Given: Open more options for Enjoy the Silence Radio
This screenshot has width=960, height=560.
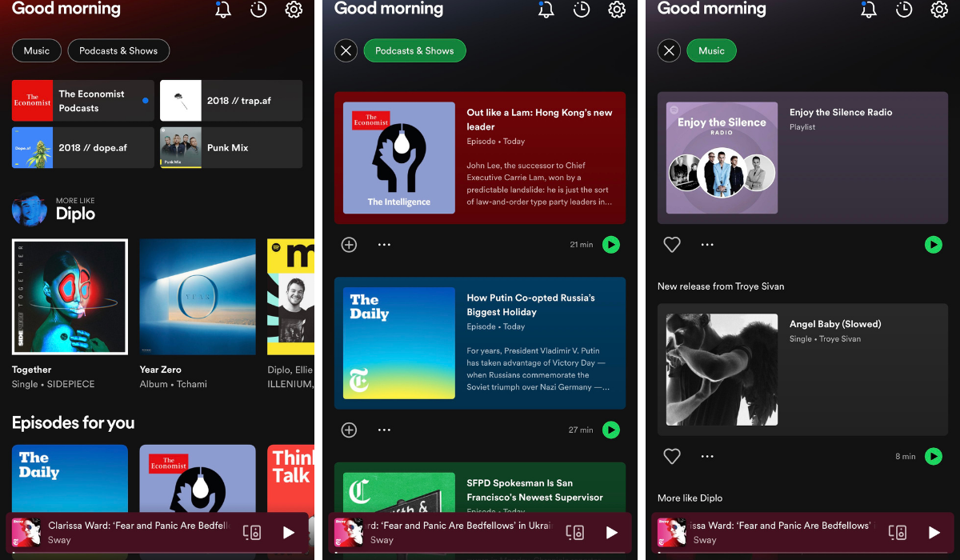Looking at the screenshot, I should click(707, 245).
